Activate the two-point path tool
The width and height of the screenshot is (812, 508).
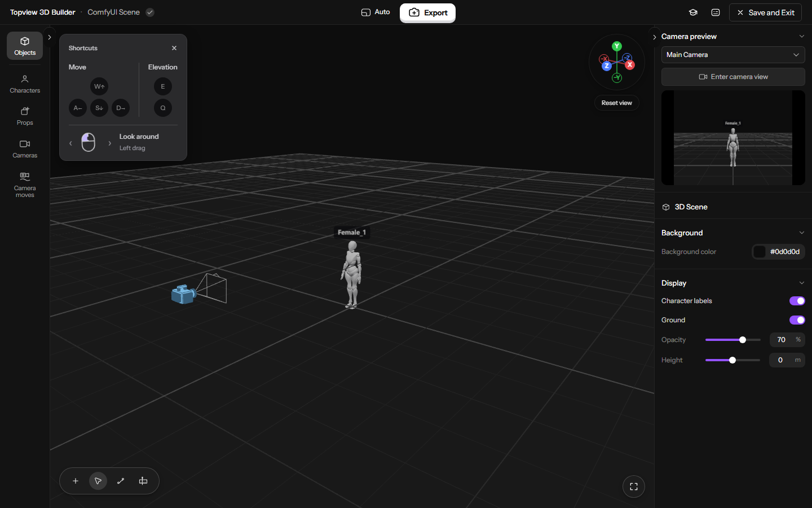pyautogui.click(x=121, y=481)
